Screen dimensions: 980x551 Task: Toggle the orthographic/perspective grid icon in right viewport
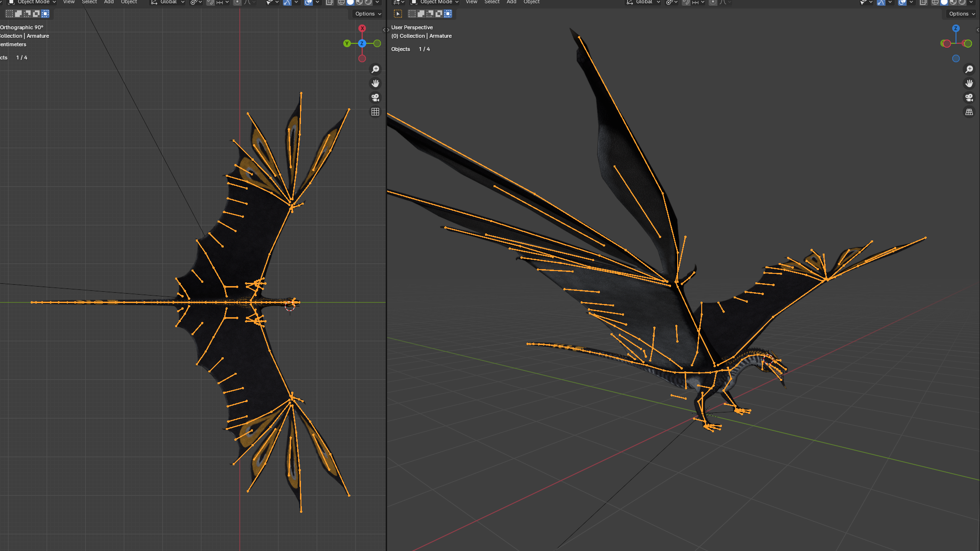point(969,112)
